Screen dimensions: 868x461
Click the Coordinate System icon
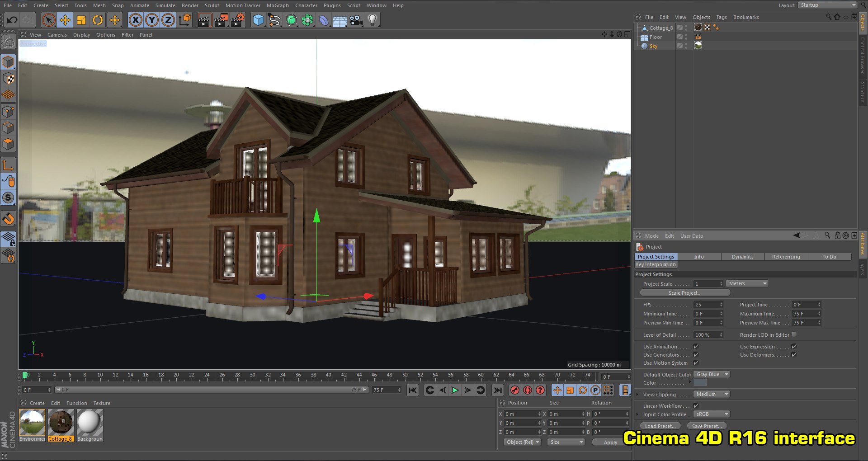[x=185, y=20]
